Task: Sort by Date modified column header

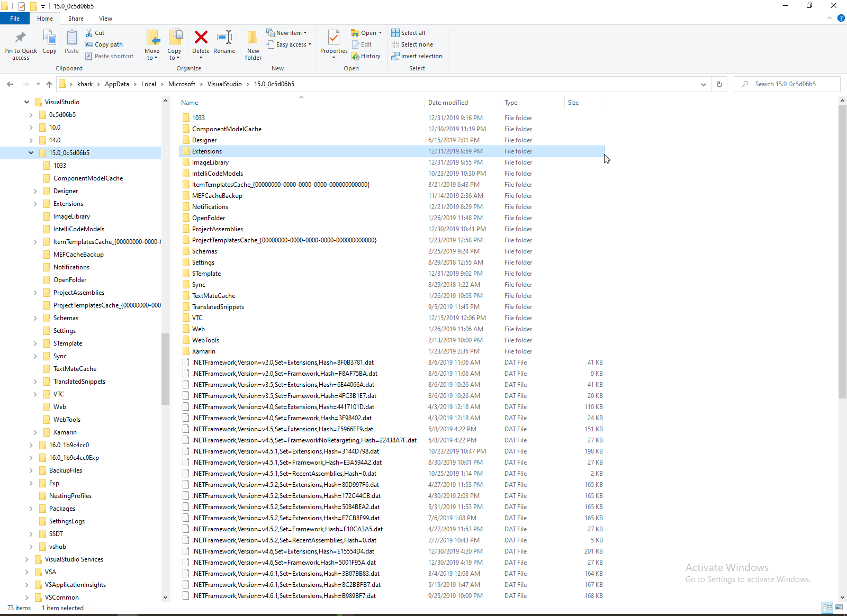Action: (462, 103)
